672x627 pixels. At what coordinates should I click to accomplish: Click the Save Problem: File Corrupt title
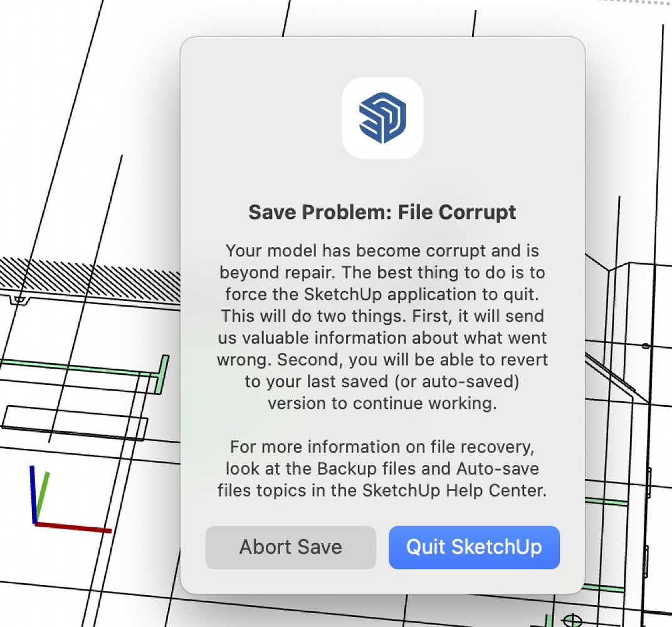click(x=382, y=212)
